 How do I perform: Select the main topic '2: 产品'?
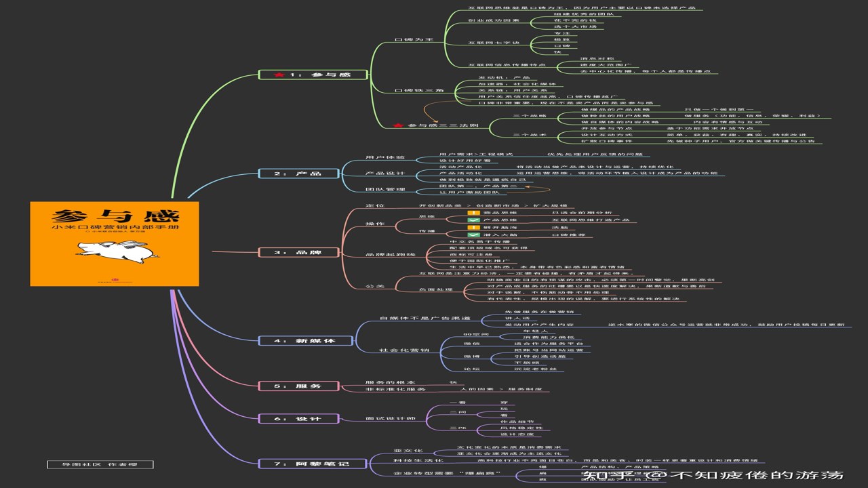297,174
